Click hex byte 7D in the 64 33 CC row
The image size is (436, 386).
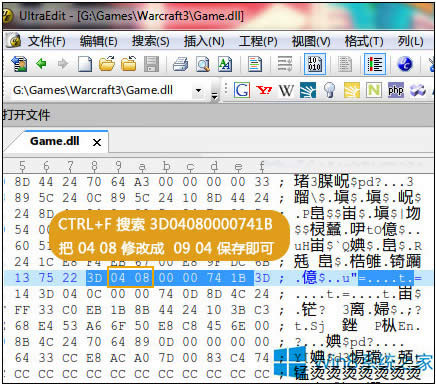pyautogui.click(x=166, y=358)
